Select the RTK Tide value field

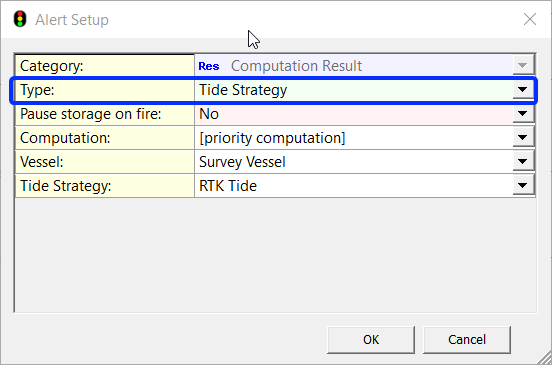[353, 185]
